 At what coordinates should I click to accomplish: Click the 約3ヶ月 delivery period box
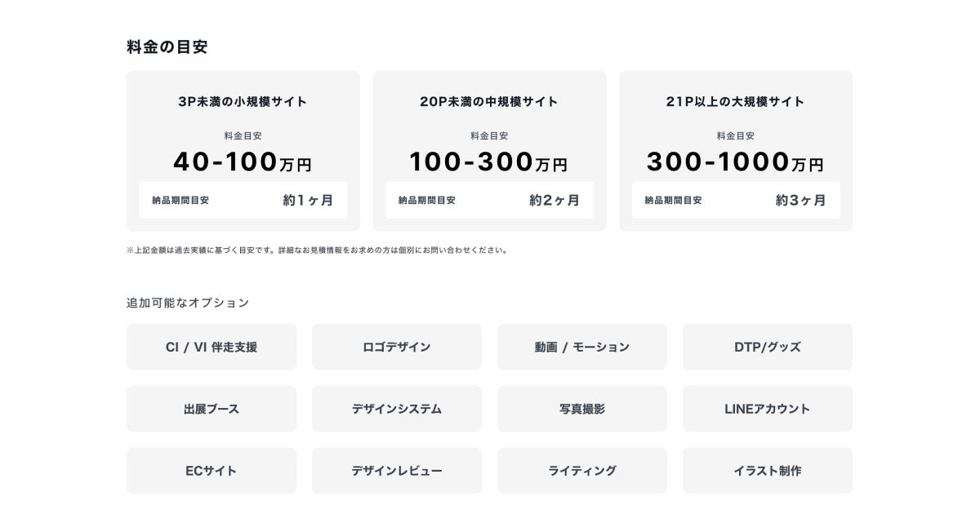[736, 200]
